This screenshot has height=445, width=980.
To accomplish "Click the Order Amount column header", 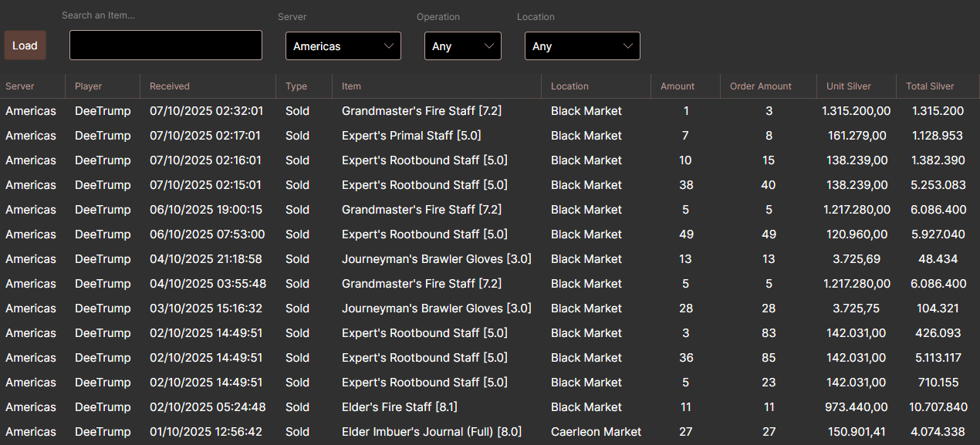I will (761, 86).
